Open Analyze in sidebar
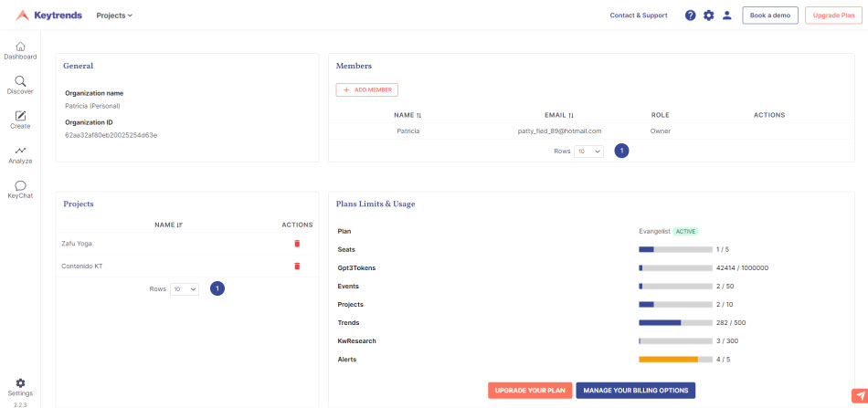 pyautogui.click(x=20, y=155)
